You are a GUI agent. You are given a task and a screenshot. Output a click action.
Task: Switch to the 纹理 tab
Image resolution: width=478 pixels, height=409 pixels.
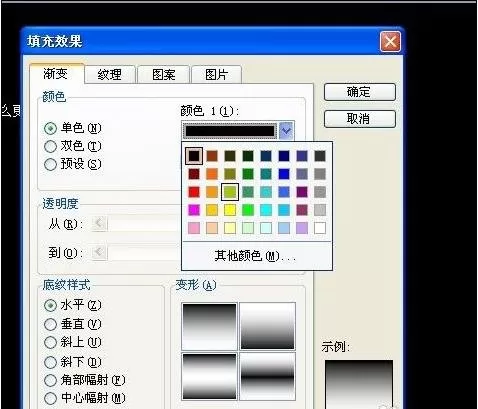click(x=110, y=74)
